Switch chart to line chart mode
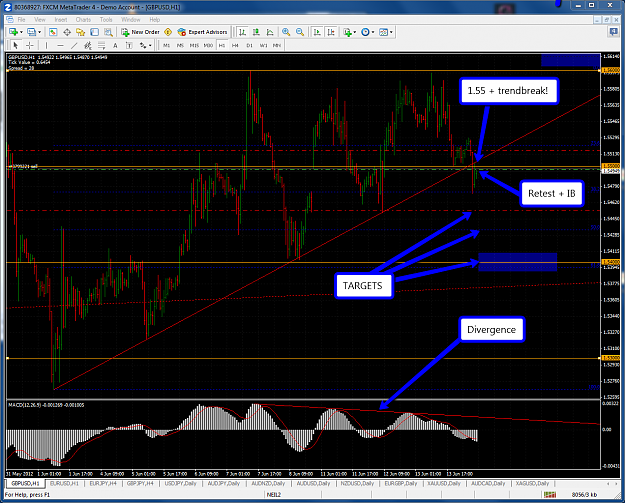Image resolution: width=625 pixels, height=503 pixels. (270, 32)
